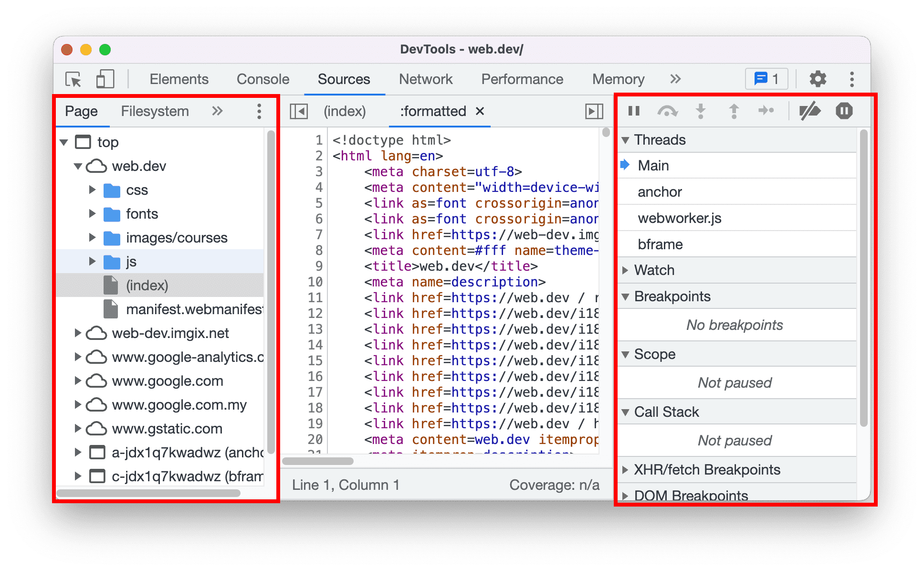Select the (index) file in editor tabs
924x571 pixels.
click(x=349, y=111)
